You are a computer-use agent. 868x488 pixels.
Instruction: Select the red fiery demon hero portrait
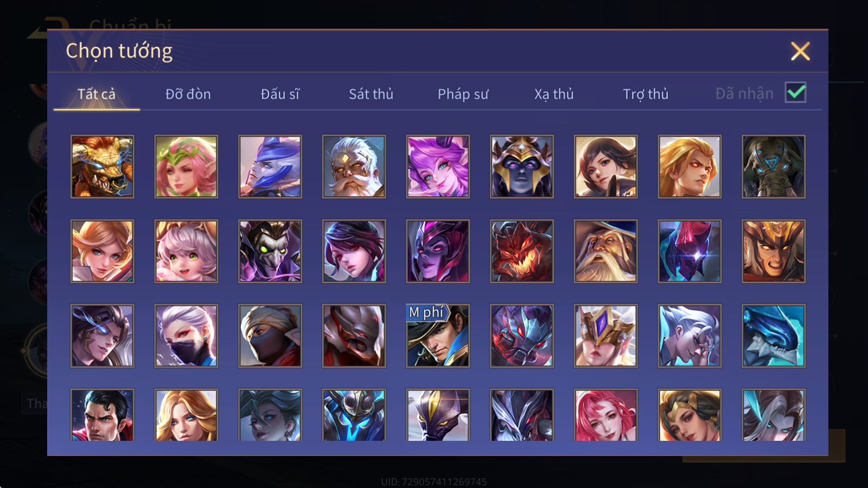tap(522, 251)
